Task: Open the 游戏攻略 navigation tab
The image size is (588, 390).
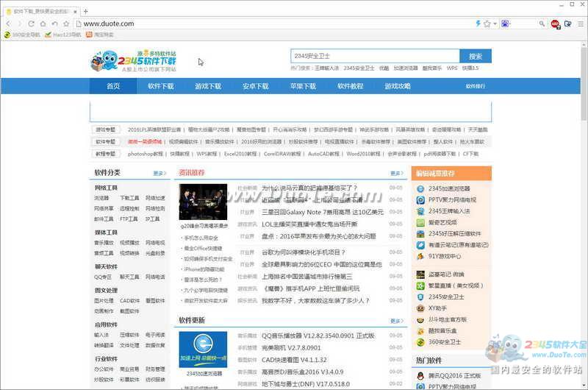Action: (398, 86)
